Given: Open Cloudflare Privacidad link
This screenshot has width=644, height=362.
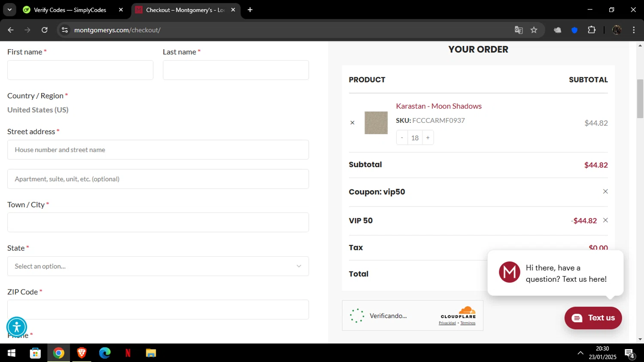Looking at the screenshot, I should pyautogui.click(x=447, y=323).
